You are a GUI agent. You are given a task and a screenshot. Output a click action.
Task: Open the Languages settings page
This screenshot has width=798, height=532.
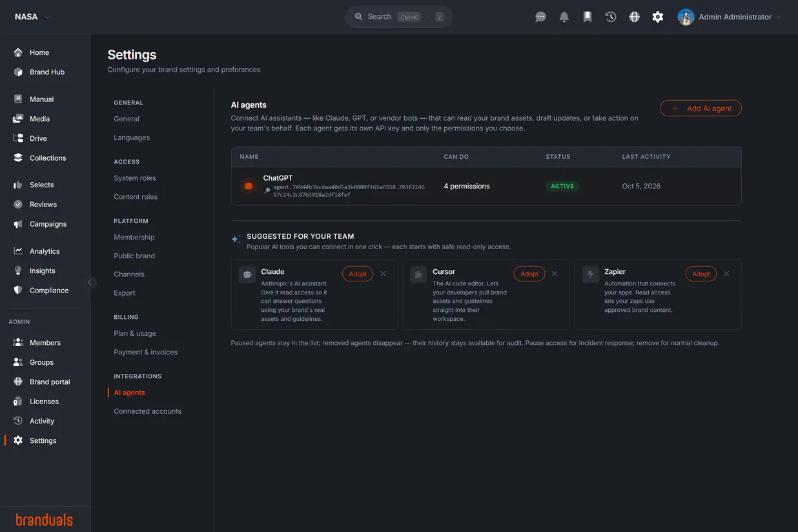(x=132, y=138)
